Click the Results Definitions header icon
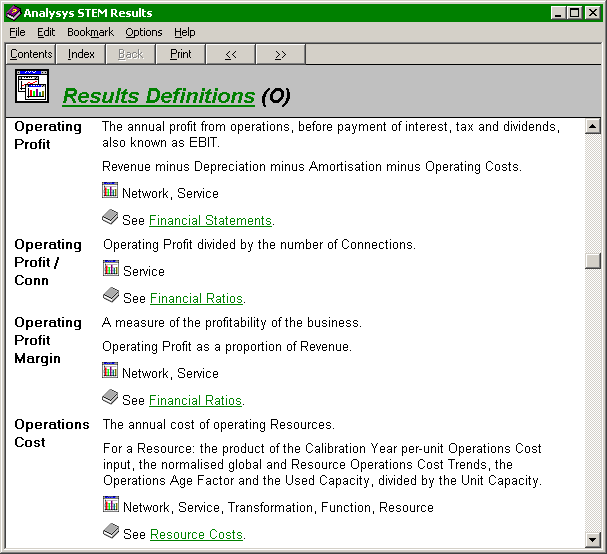This screenshot has width=607, height=554. (x=32, y=86)
